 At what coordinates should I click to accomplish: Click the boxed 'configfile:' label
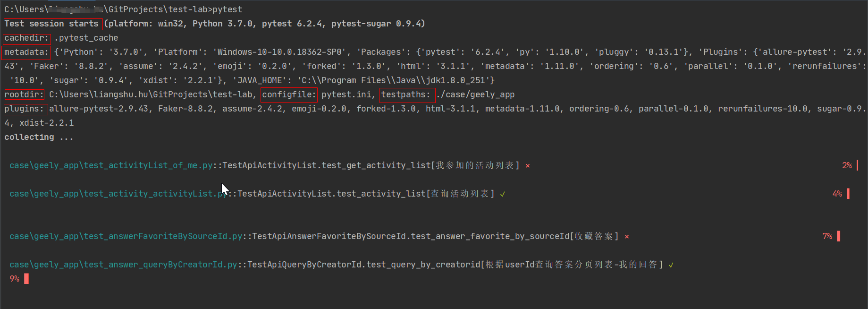tap(289, 94)
